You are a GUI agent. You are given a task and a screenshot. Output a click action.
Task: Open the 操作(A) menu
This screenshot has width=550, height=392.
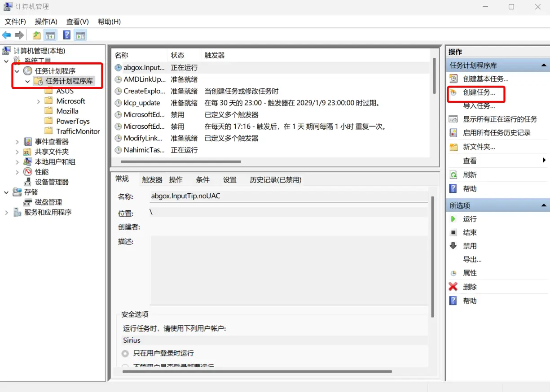click(46, 22)
